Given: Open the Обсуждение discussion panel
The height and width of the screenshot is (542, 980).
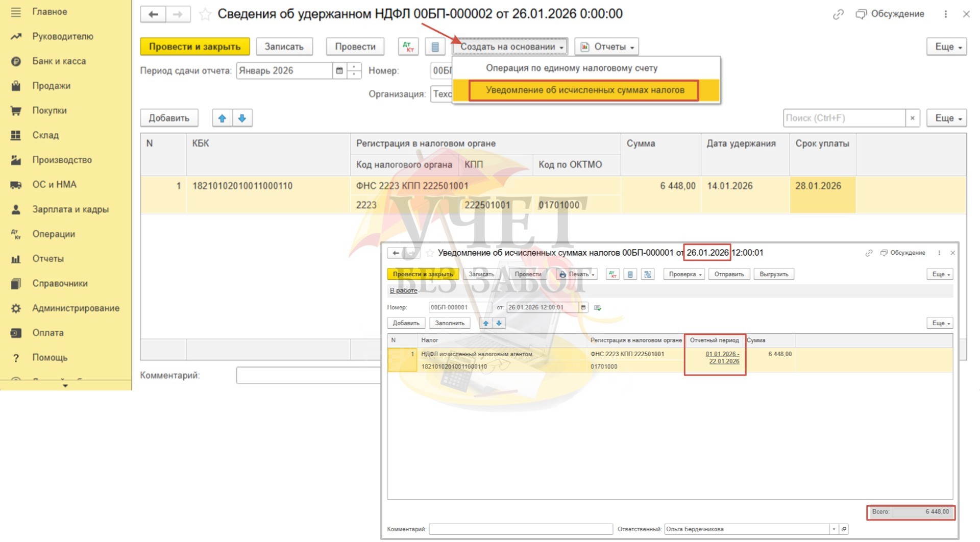Looking at the screenshot, I should (x=891, y=14).
